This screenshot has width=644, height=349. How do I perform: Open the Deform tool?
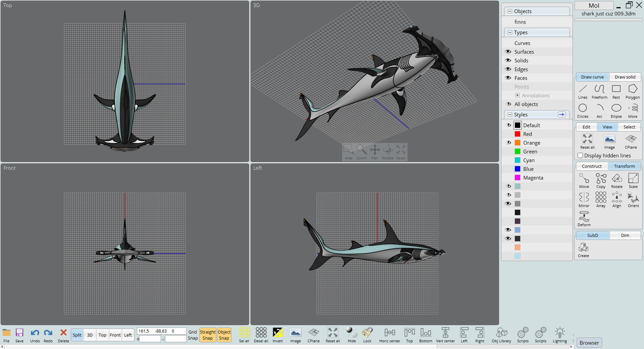pos(584,218)
